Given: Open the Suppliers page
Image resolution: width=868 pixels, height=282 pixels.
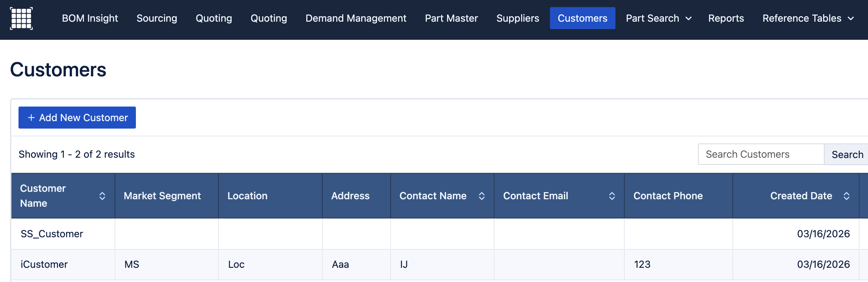Looking at the screenshot, I should (518, 18).
